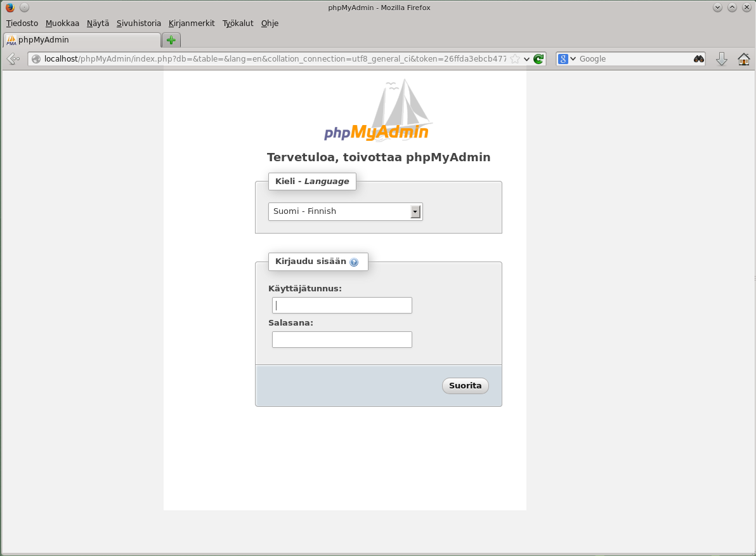This screenshot has width=756, height=556.
Task: Bookmark this page with the star icon
Action: pos(515,59)
